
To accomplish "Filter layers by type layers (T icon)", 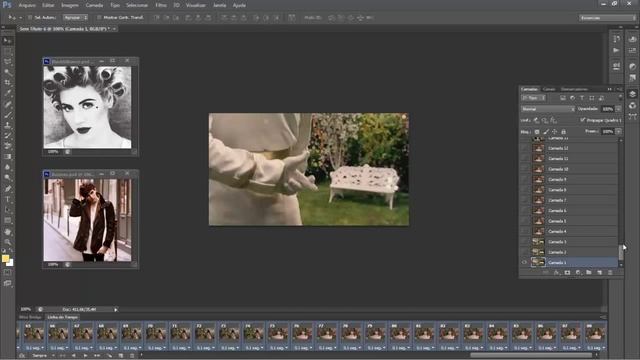I will [582, 98].
